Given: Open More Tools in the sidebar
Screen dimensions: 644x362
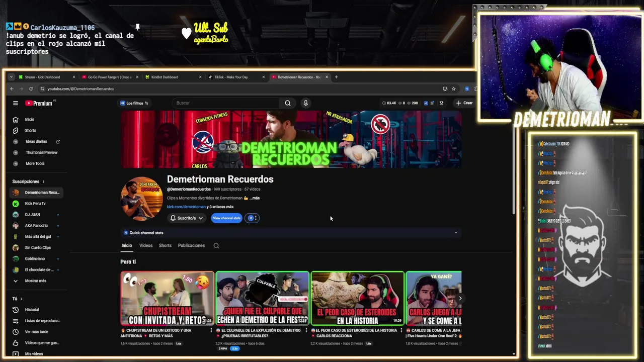Looking at the screenshot, I should [35, 163].
